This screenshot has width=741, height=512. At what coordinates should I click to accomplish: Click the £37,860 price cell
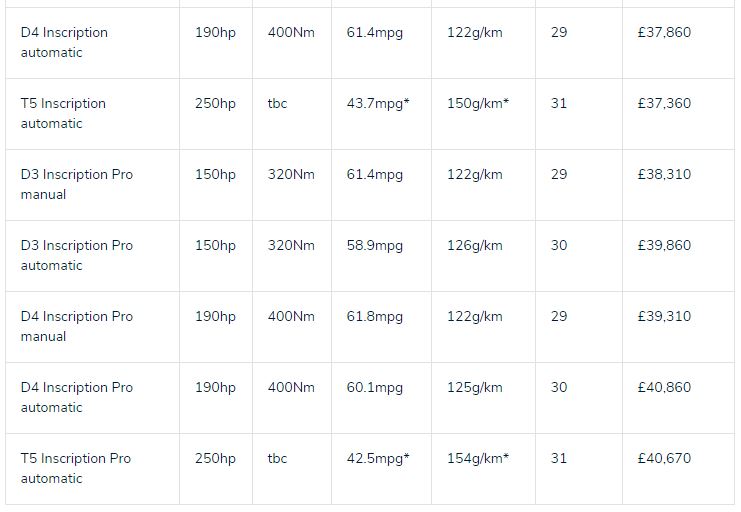point(664,32)
